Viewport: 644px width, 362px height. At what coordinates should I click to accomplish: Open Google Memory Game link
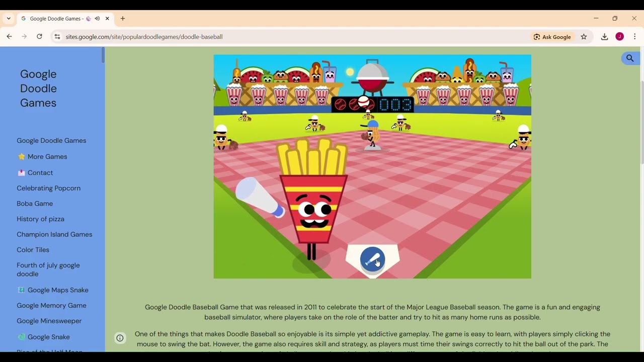51,305
